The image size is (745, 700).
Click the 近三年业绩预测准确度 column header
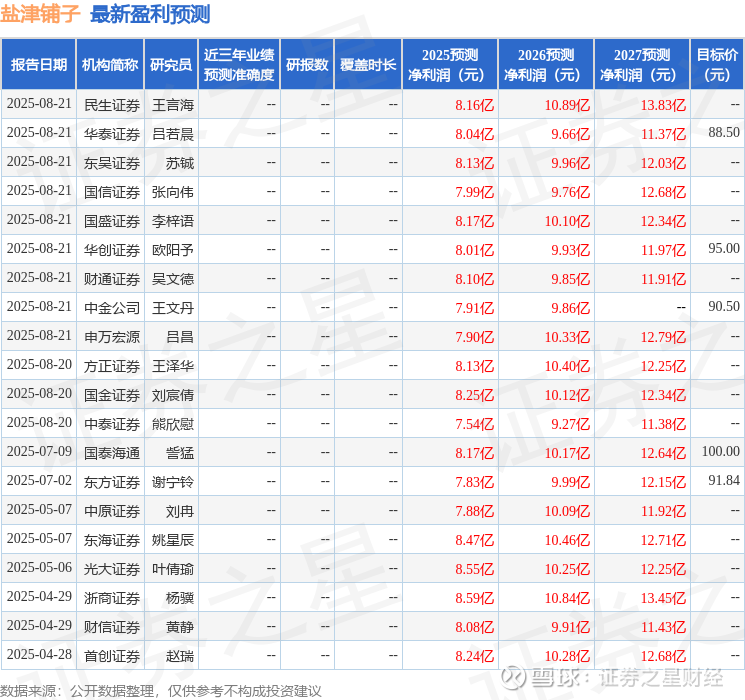(239, 65)
